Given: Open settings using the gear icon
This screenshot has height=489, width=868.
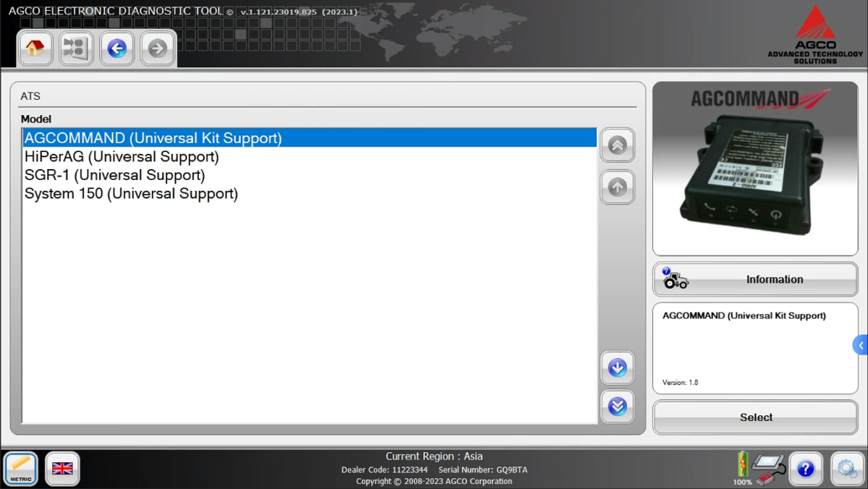Looking at the screenshot, I should click(847, 469).
